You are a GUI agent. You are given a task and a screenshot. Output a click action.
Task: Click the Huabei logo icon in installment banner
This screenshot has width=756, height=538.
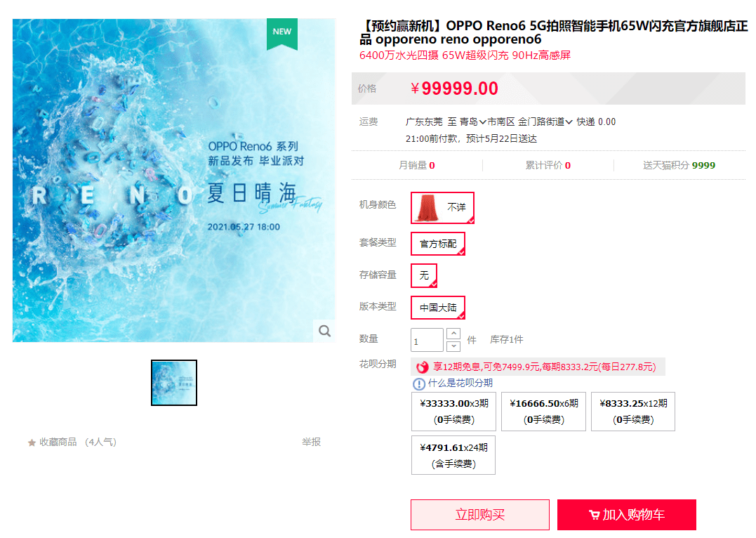point(423,367)
